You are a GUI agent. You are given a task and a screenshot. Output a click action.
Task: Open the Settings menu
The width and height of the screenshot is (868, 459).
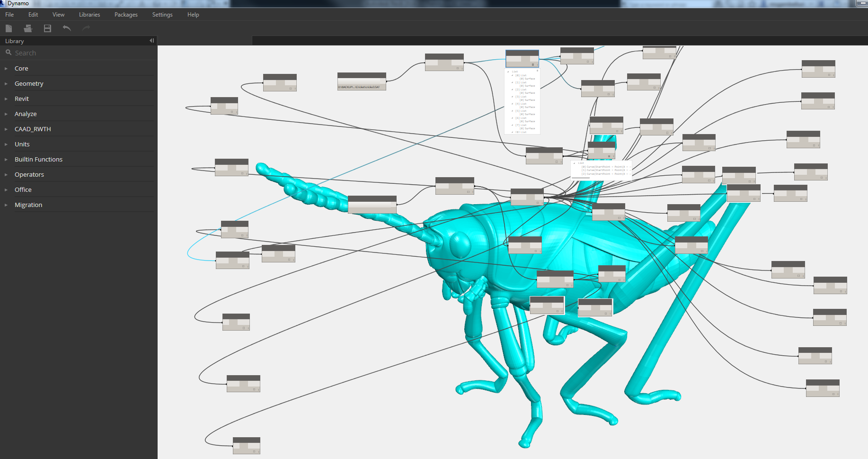coord(162,15)
